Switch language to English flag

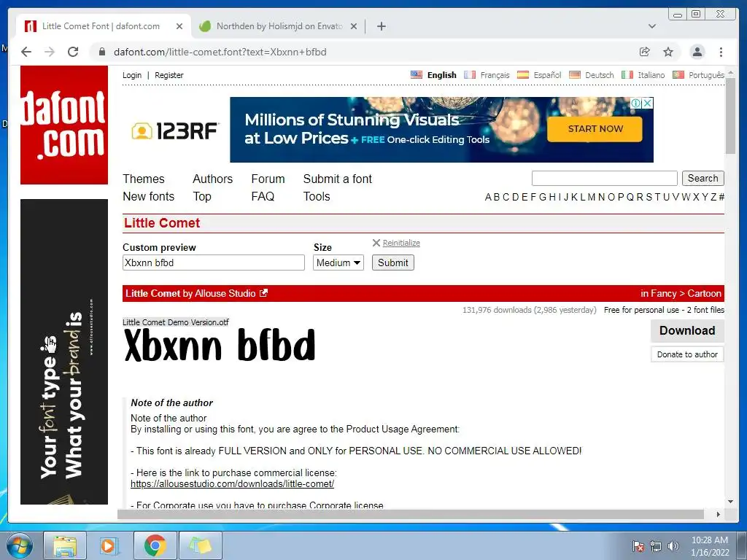[x=417, y=75]
